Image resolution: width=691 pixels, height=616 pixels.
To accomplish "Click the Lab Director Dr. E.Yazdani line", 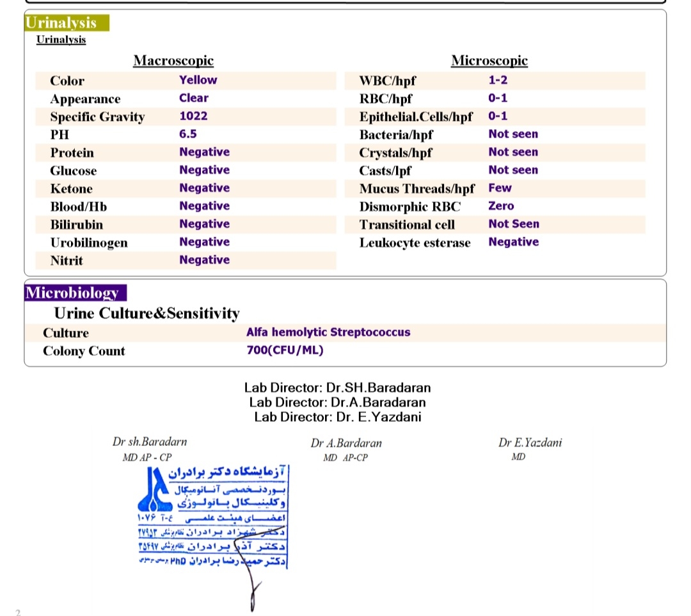I will (x=338, y=417).
